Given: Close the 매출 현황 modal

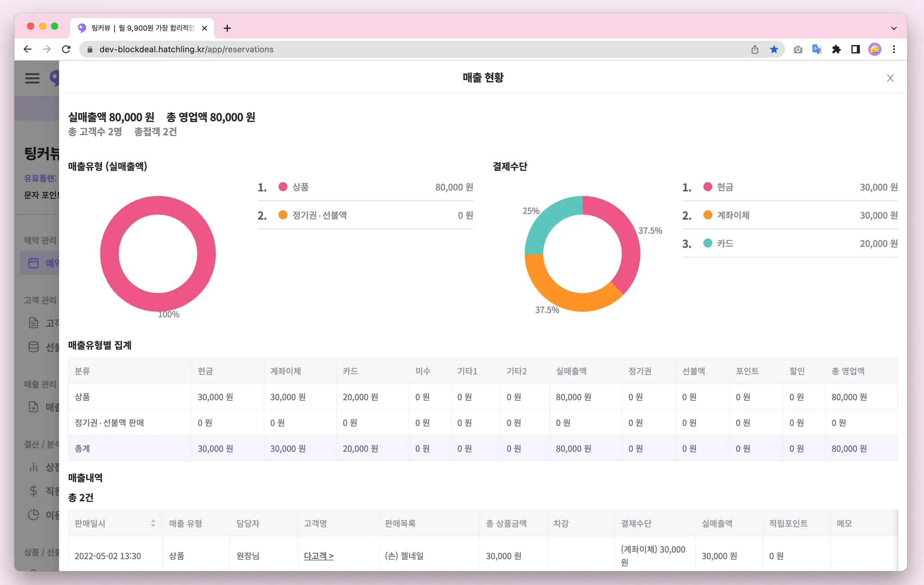Looking at the screenshot, I should [890, 78].
